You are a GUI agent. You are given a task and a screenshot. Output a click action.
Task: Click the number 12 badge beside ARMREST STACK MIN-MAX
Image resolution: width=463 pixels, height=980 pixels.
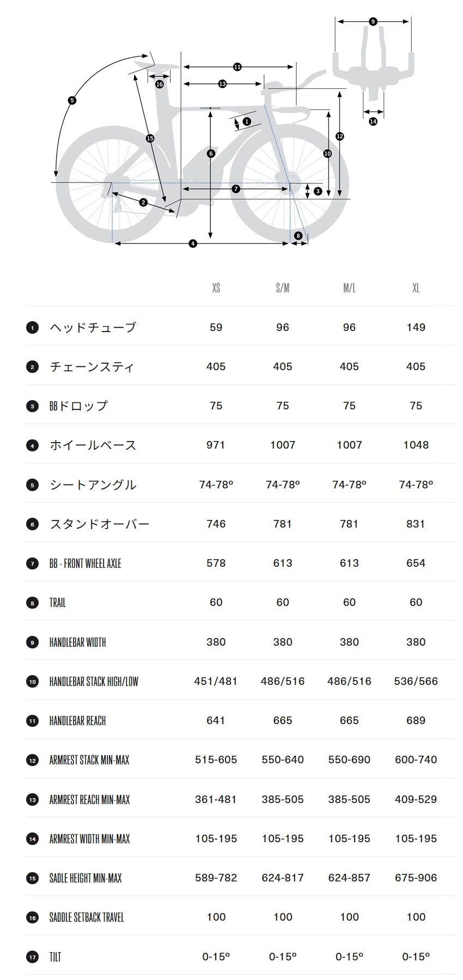(32, 760)
